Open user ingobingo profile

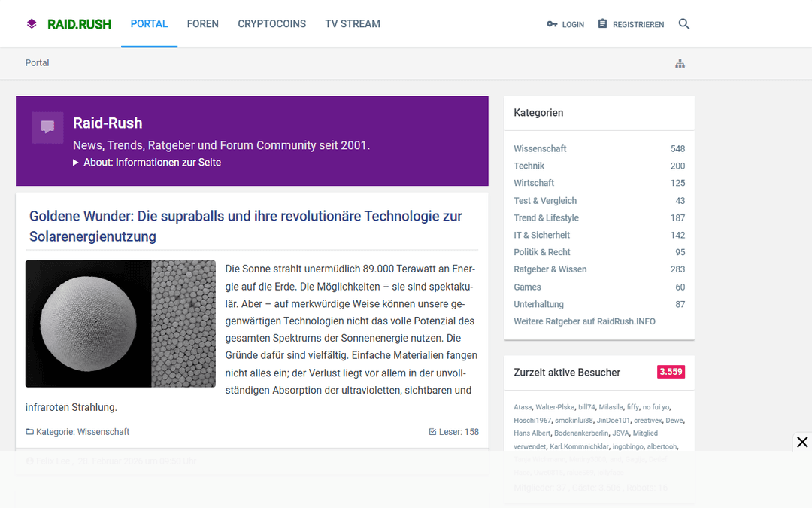coord(628,446)
